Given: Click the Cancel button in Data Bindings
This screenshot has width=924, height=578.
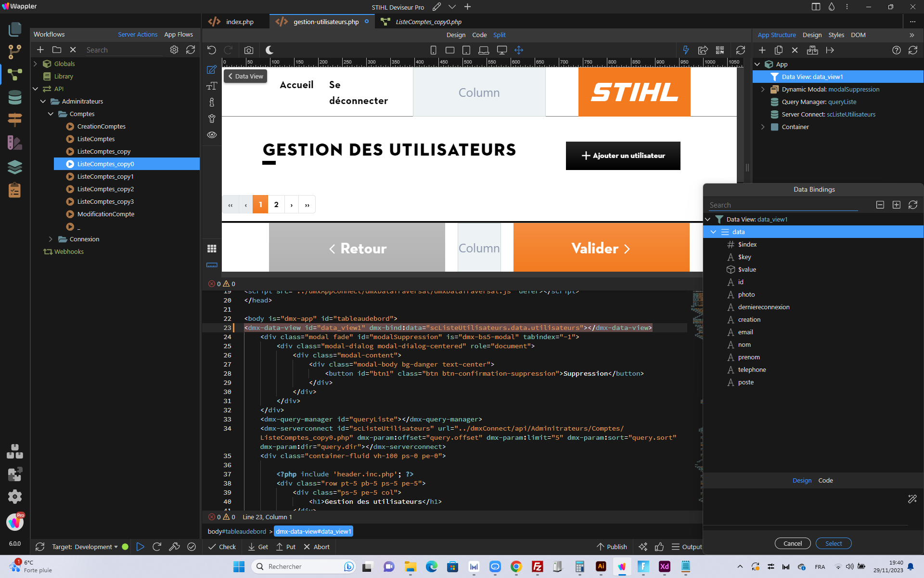Looking at the screenshot, I should 793,543.
